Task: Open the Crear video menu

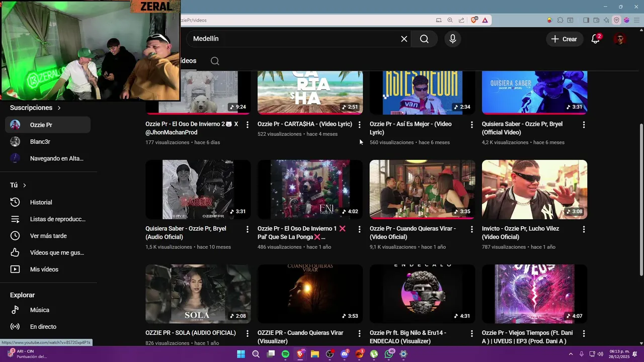Action: pyautogui.click(x=564, y=39)
